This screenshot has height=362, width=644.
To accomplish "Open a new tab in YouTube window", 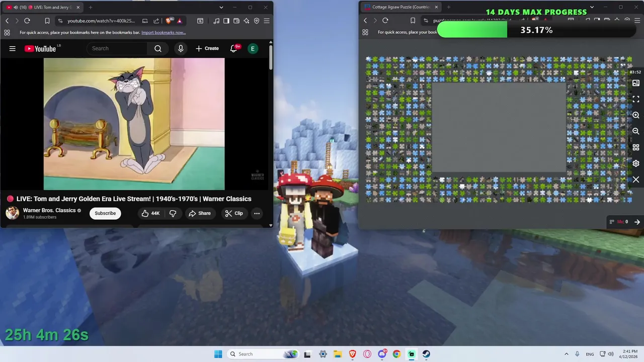I will tap(91, 7).
